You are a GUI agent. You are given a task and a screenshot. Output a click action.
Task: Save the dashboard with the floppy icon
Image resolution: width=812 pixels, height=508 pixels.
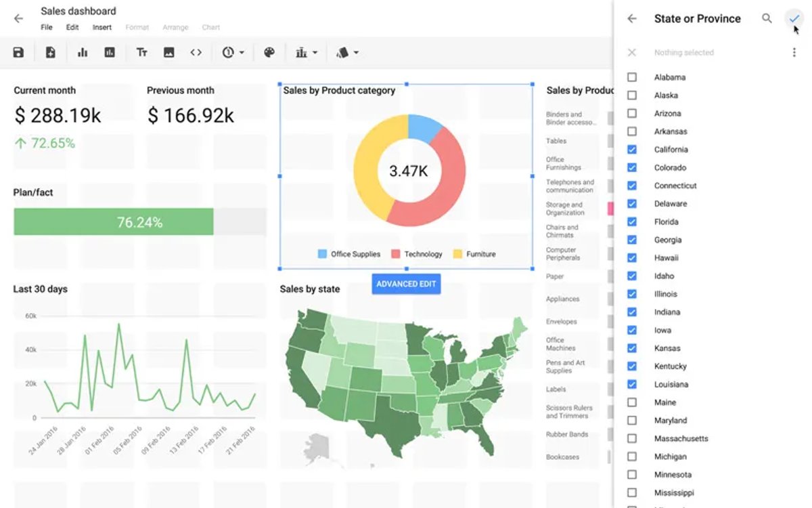(x=18, y=52)
